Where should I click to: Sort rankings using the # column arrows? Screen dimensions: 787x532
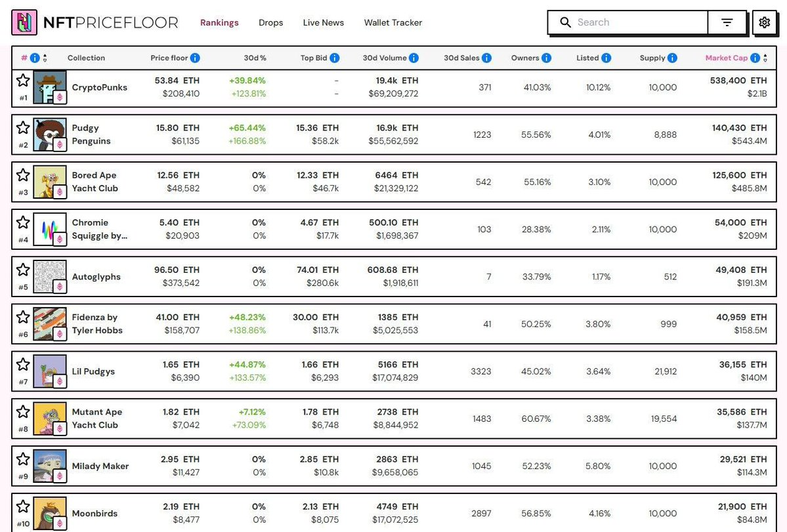[x=45, y=58]
